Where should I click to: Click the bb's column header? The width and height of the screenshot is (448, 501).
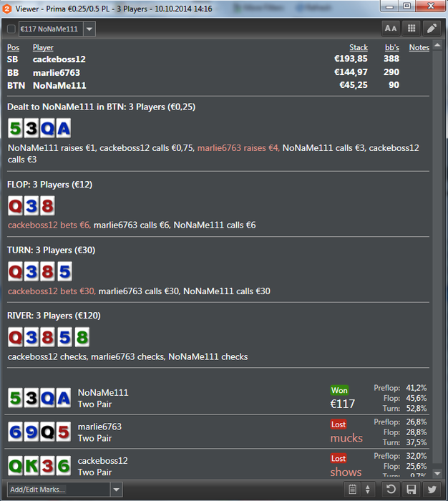391,48
